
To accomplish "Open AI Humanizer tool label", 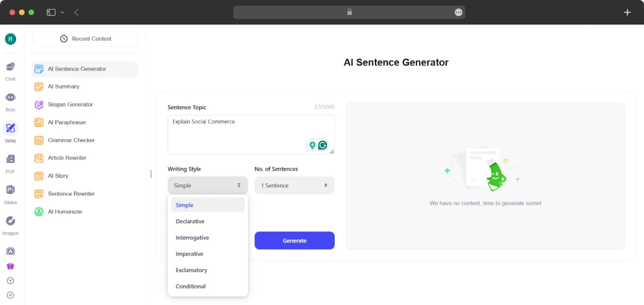I will (x=66, y=212).
